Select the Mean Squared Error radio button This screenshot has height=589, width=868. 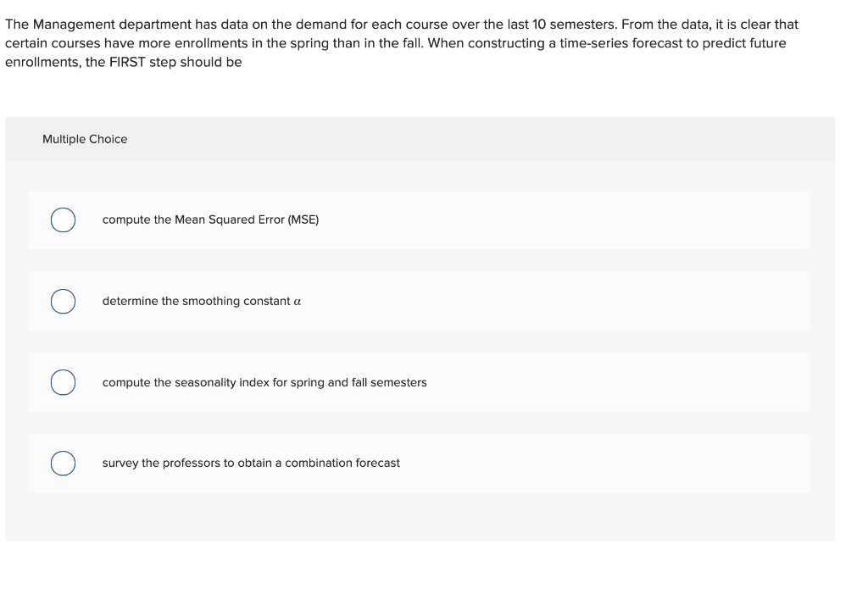tap(63, 219)
